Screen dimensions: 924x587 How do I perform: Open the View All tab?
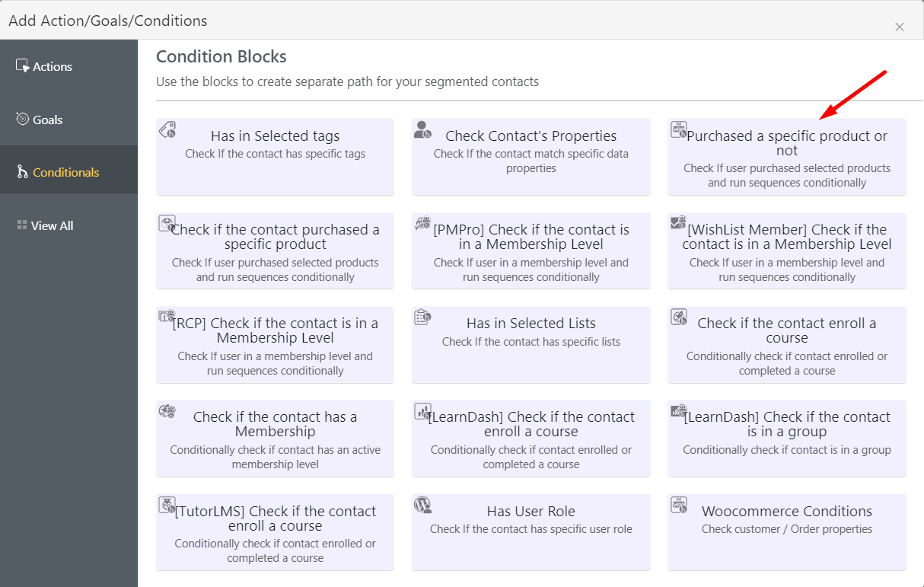coord(69,225)
